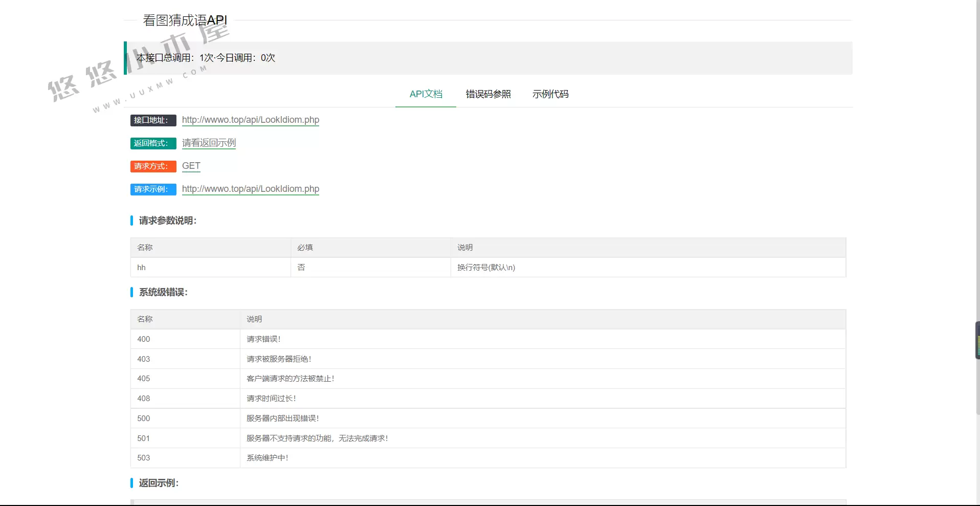Click the 系统级错误 section heading

tap(163, 292)
